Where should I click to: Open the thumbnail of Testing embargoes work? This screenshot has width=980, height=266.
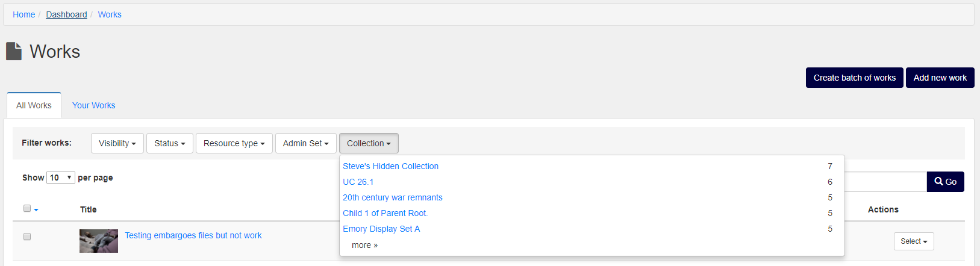click(99, 241)
